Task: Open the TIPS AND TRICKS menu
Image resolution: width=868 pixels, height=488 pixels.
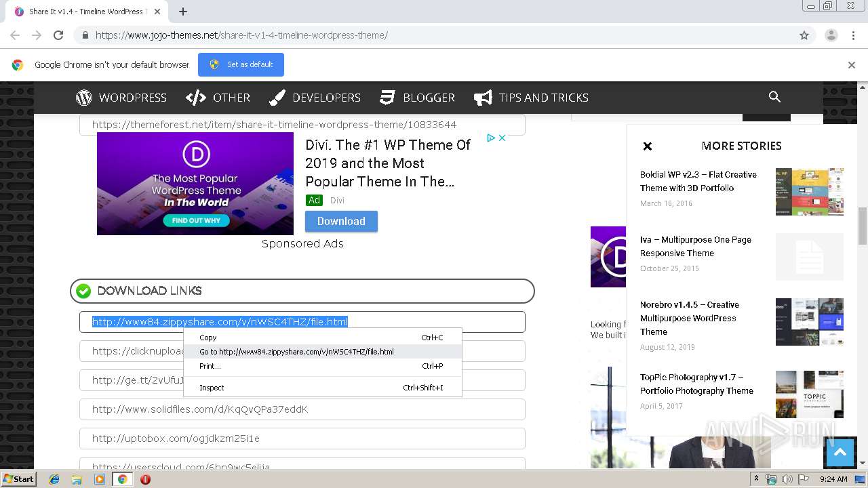Action: click(531, 98)
